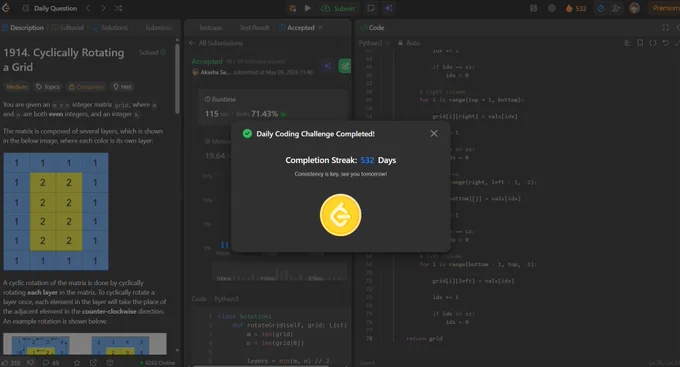
Task: Open the settings gear in top bar
Action: (552, 8)
